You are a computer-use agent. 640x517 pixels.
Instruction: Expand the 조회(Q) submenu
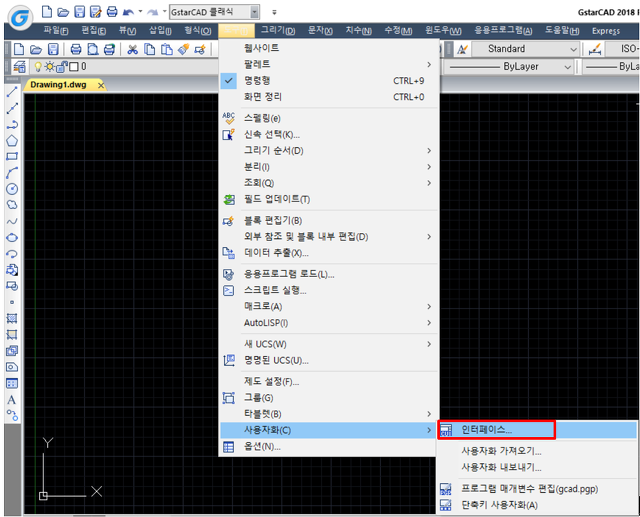[329, 183]
